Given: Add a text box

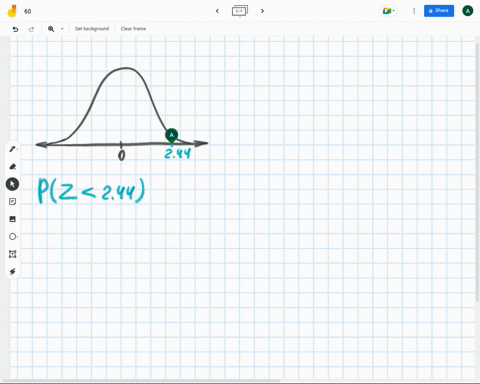Looking at the screenshot, I should [x=12, y=254].
